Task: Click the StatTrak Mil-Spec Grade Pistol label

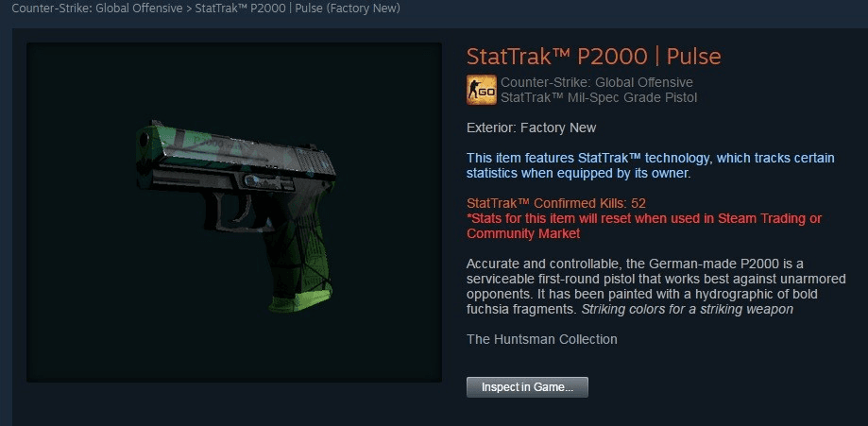Action: (x=599, y=98)
